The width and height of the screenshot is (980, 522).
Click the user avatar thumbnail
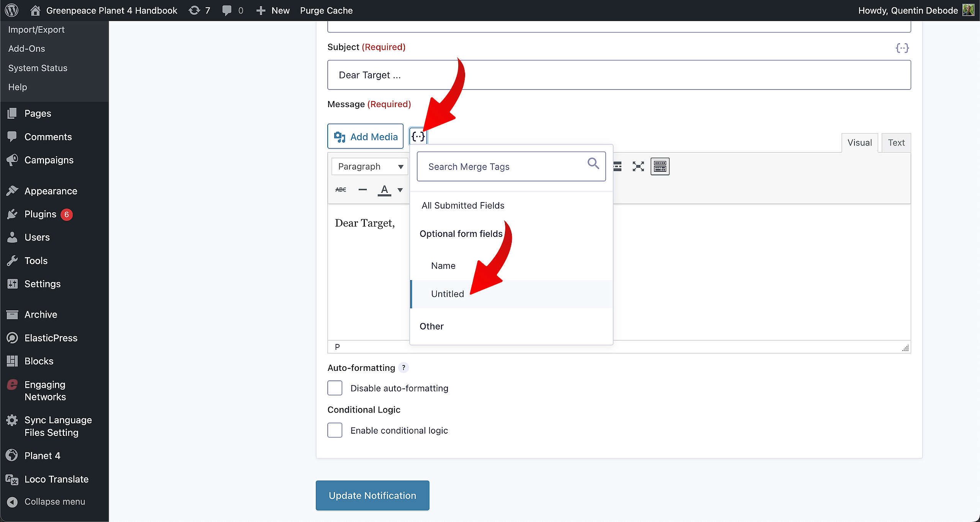coord(968,10)
